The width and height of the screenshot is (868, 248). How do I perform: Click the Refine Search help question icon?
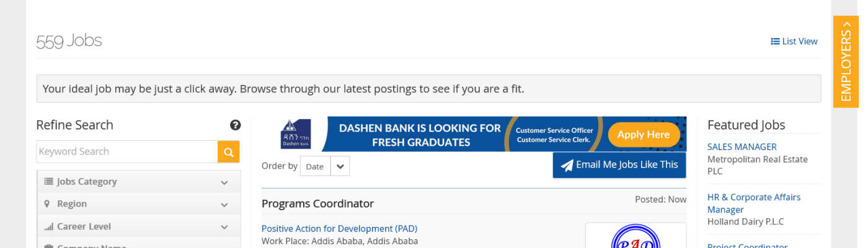pos(235,125)
